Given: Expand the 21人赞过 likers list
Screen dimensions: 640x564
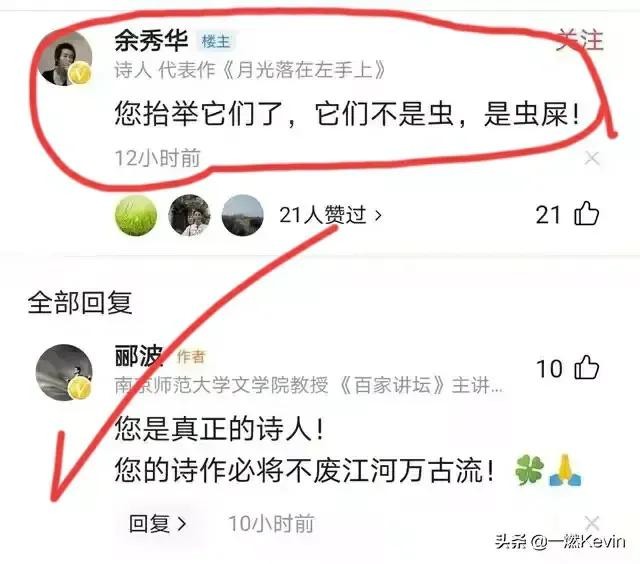Looking at the screenshot, I should coord(330,215).
